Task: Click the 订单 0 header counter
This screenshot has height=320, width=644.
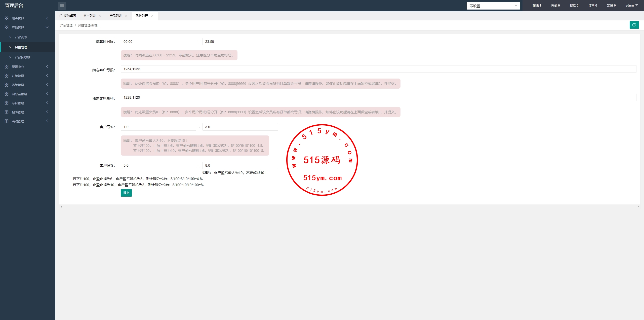Action: pos(592,5)
